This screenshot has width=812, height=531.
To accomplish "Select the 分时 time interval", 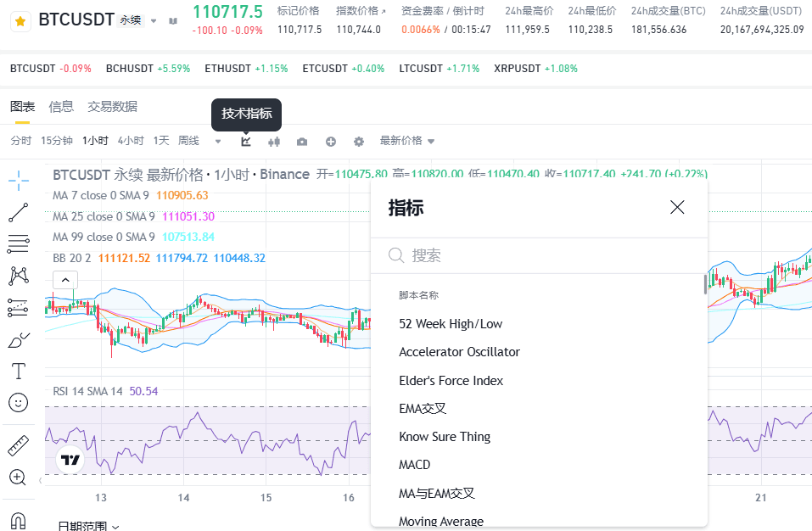I will pos(20,141).
